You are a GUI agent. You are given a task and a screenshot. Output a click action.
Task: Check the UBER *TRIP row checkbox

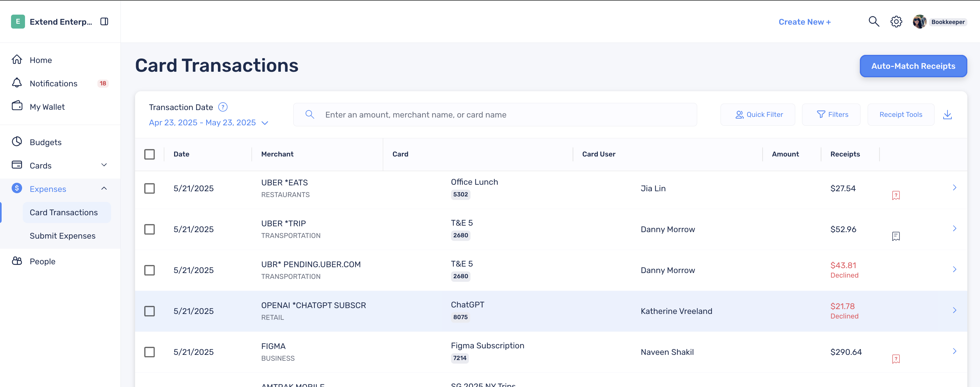point(149,229)
